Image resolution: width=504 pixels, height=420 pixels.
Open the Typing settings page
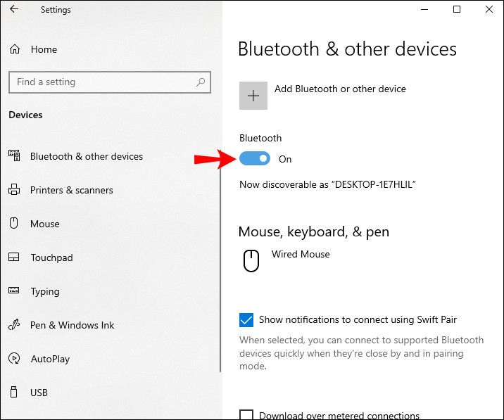(x=45, y=291)
